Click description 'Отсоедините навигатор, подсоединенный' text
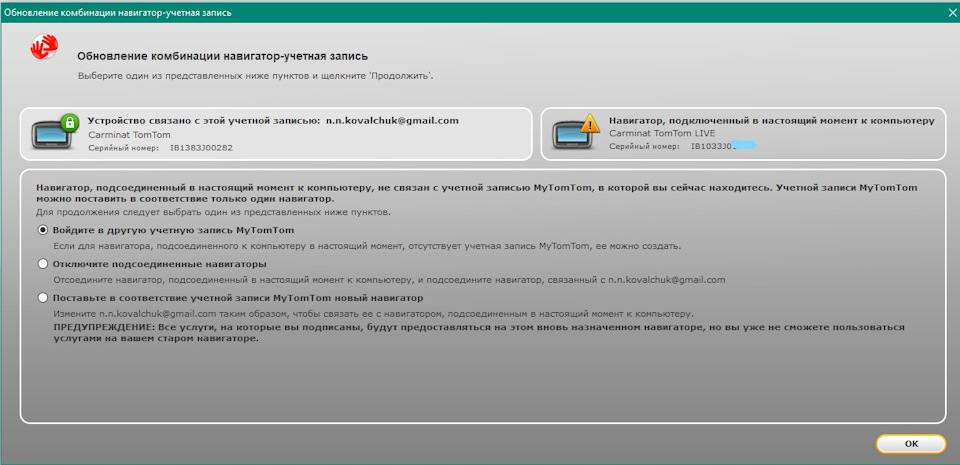Image resolution: width=960 pixels, height=465 pixels. pos(389,280)
